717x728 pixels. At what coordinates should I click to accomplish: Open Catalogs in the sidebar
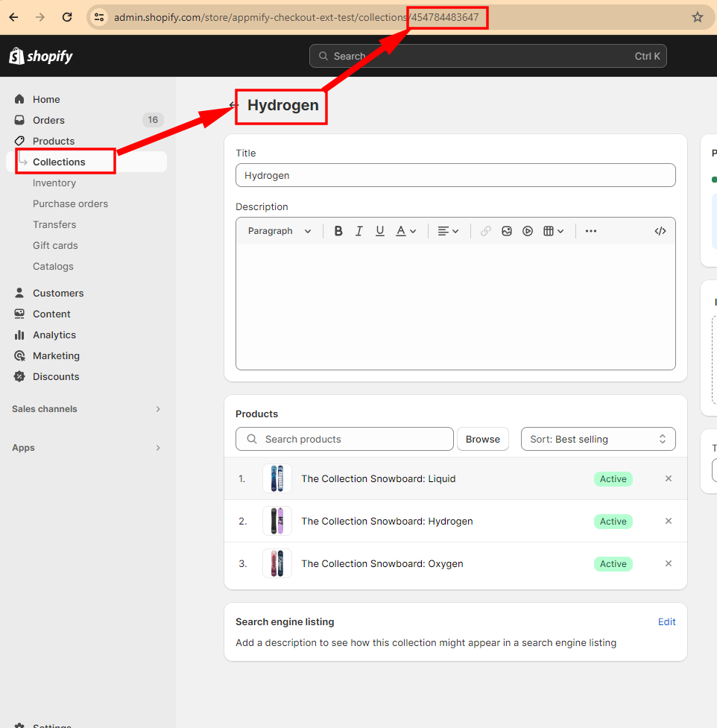click(x=53, y=267)
